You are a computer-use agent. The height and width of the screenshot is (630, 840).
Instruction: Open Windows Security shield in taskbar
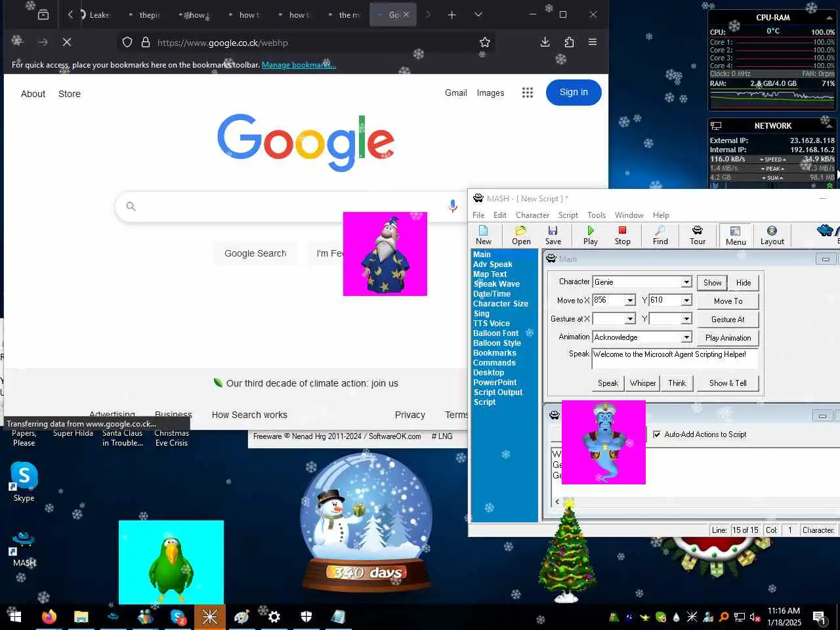(306, 617)
